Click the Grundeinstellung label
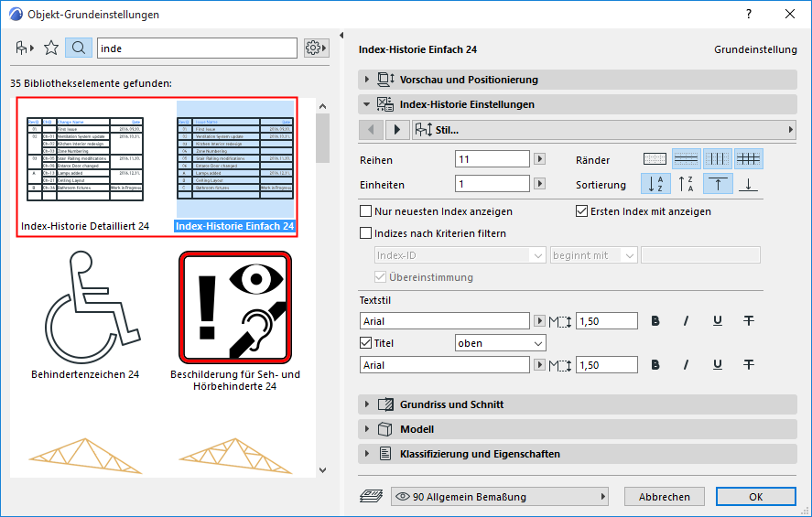This screenshot has width=812, height=517. click(755, 49)
